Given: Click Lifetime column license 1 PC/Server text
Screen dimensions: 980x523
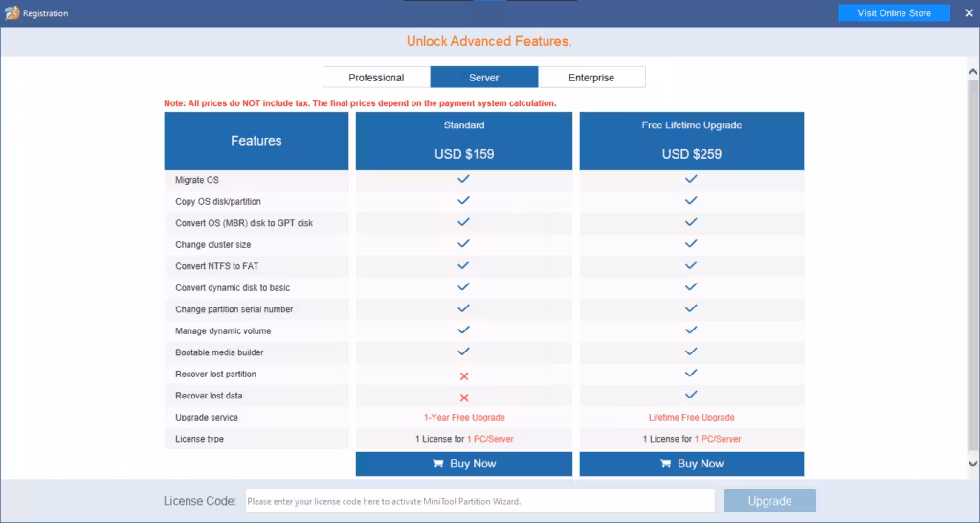Looking at the screenshot, I should point(718,439).
